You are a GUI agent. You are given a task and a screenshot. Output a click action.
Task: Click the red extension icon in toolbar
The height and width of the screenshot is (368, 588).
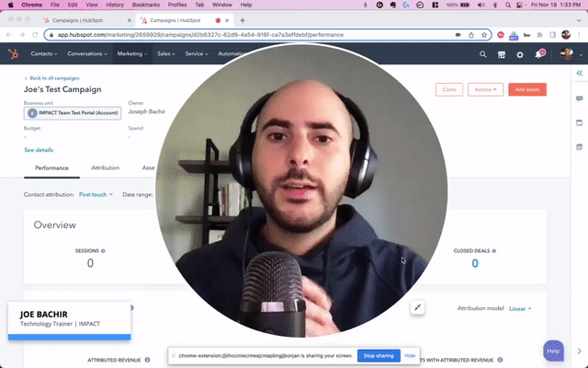coord(500,35)
